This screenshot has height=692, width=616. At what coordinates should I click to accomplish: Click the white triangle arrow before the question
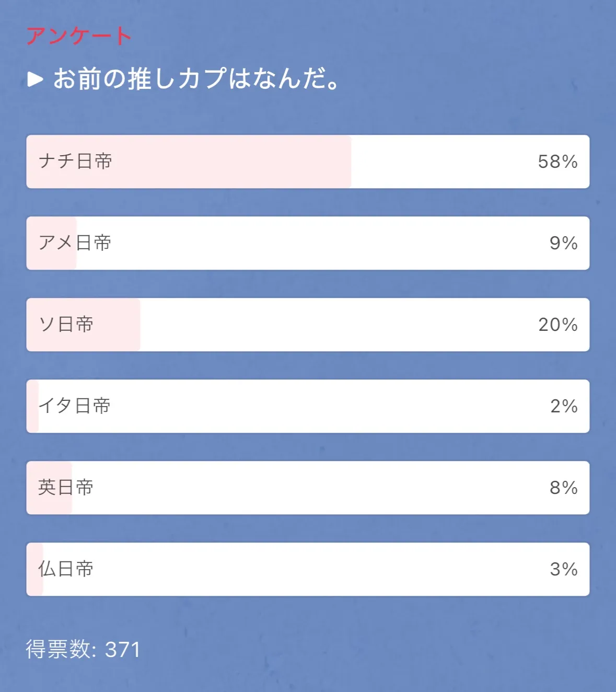pyautogui.click(x=35, y=79)
